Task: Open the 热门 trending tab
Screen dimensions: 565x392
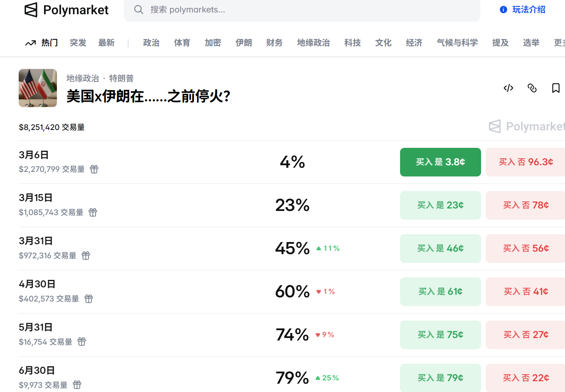Action: (x=42, y=43)
